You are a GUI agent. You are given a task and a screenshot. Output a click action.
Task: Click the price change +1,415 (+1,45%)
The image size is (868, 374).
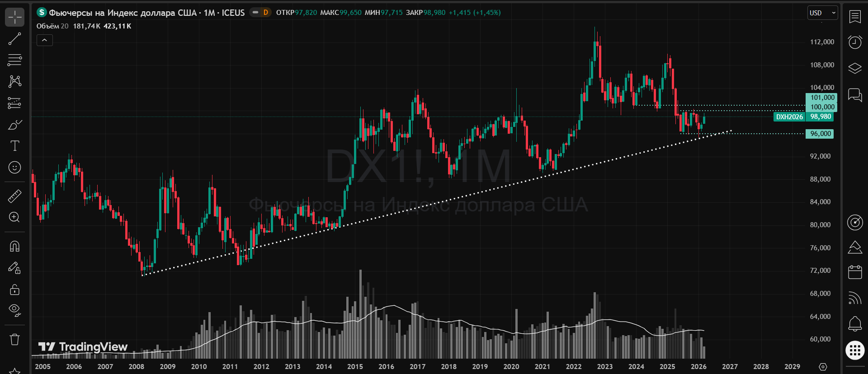pyautogui.click(x=475, y=13)
